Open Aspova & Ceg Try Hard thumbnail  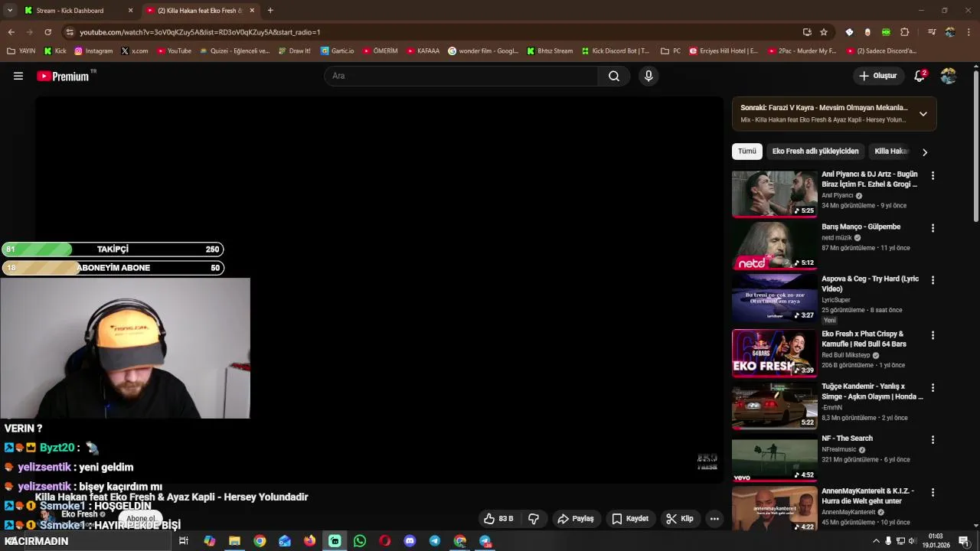click(774, 298)
